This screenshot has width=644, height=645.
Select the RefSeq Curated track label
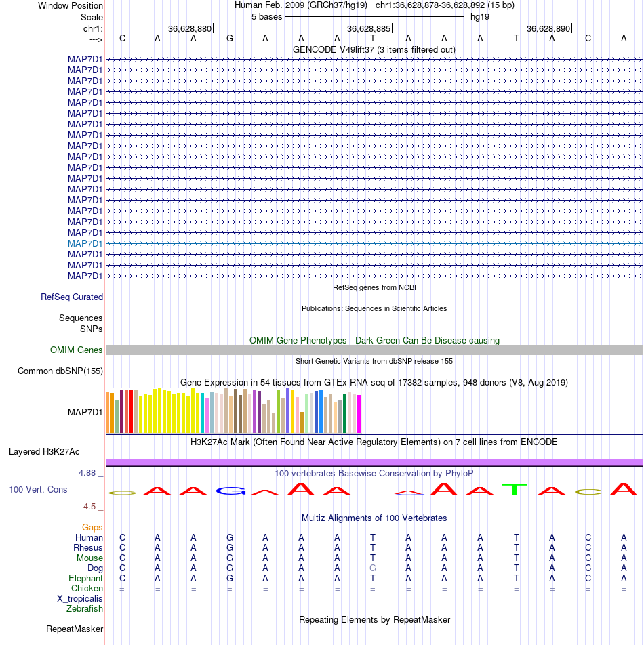(72, 297)
